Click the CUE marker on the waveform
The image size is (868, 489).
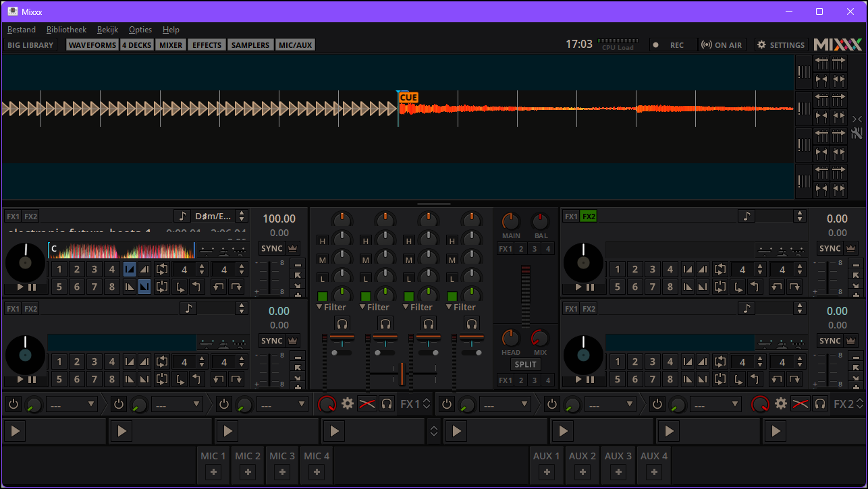[x=408, y=97]
